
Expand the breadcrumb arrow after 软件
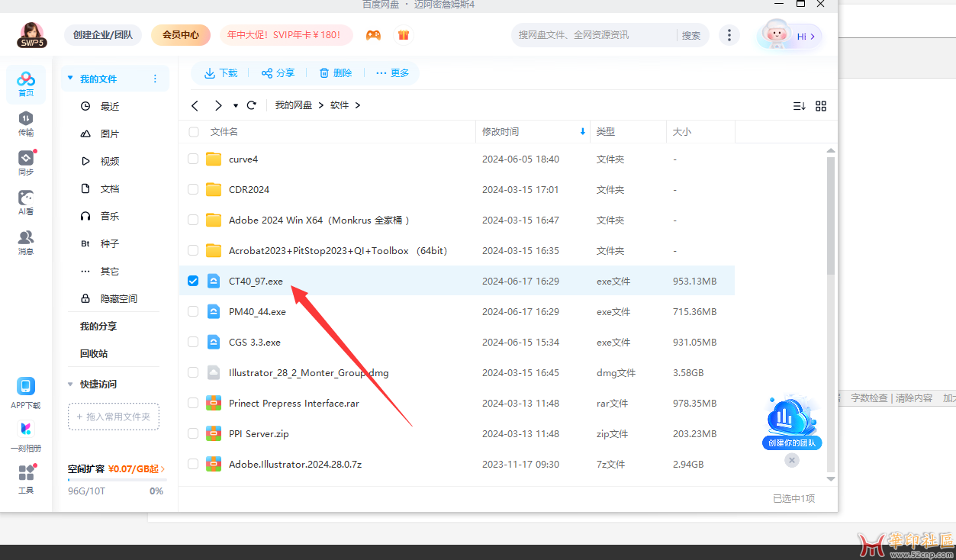point(358,105)
